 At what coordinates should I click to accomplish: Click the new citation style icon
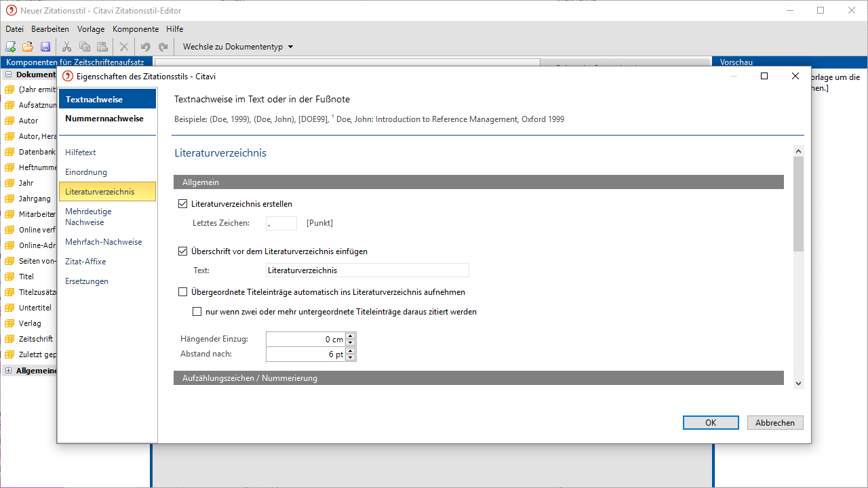tap(11, 47)
